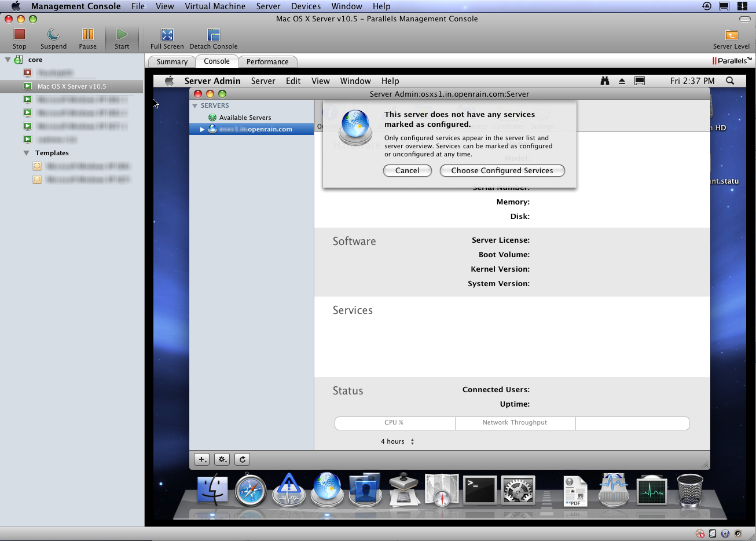Open Server Admin globe in Dock

tap(327, 489)
